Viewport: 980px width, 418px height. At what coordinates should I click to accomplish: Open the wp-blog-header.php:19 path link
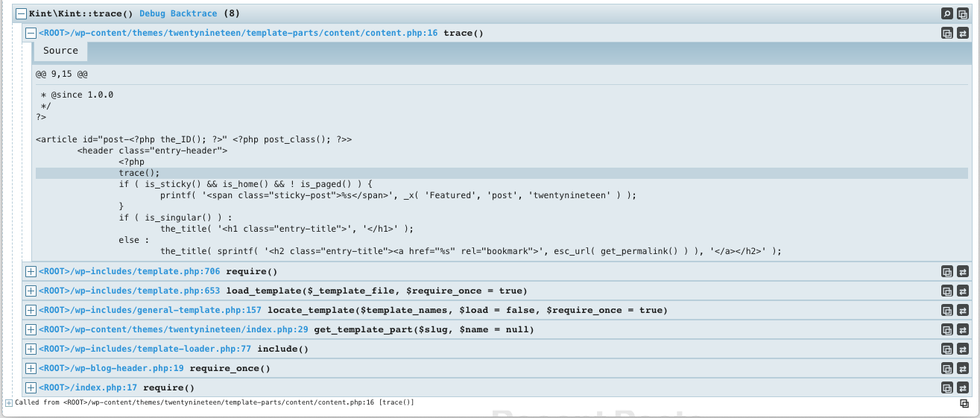(x=111, y=368)
